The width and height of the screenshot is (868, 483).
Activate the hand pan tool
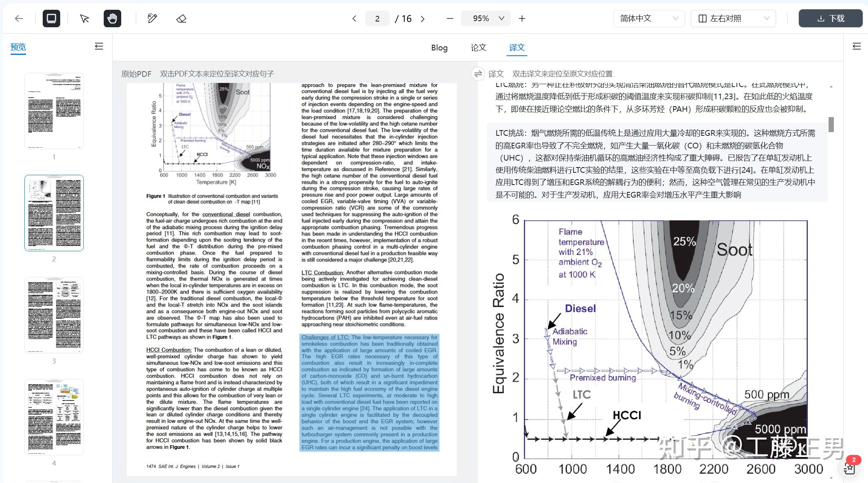coord(112,18)
